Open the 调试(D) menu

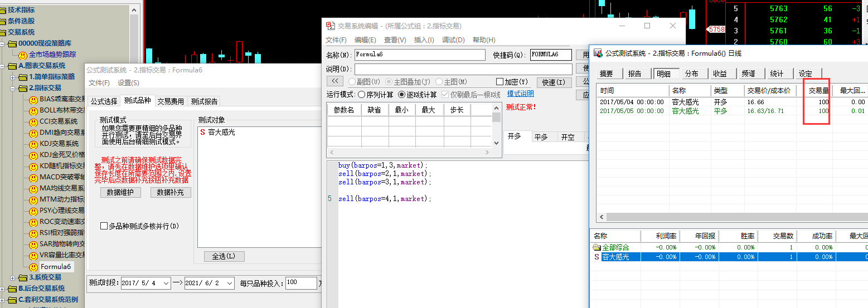click(x=453, y=40)
